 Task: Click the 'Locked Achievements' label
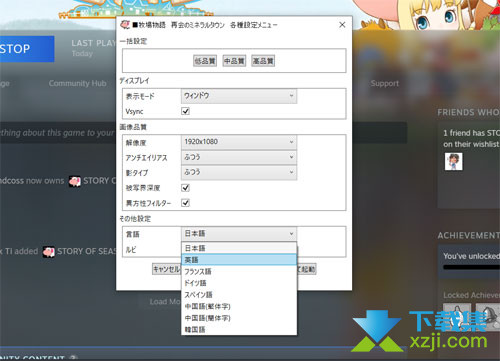click(x=471, y=295)
